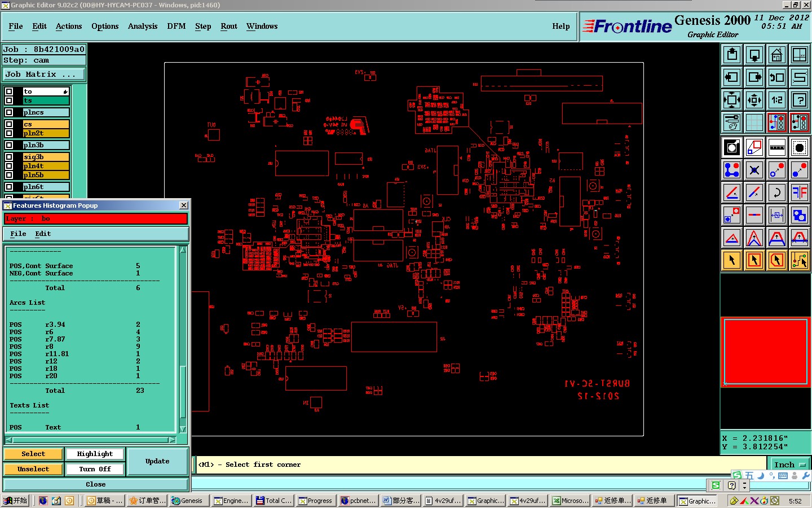Open the DFM menu
Image resolution: width=812 pixels, height=508 pixels.
(x=176, y=26)
